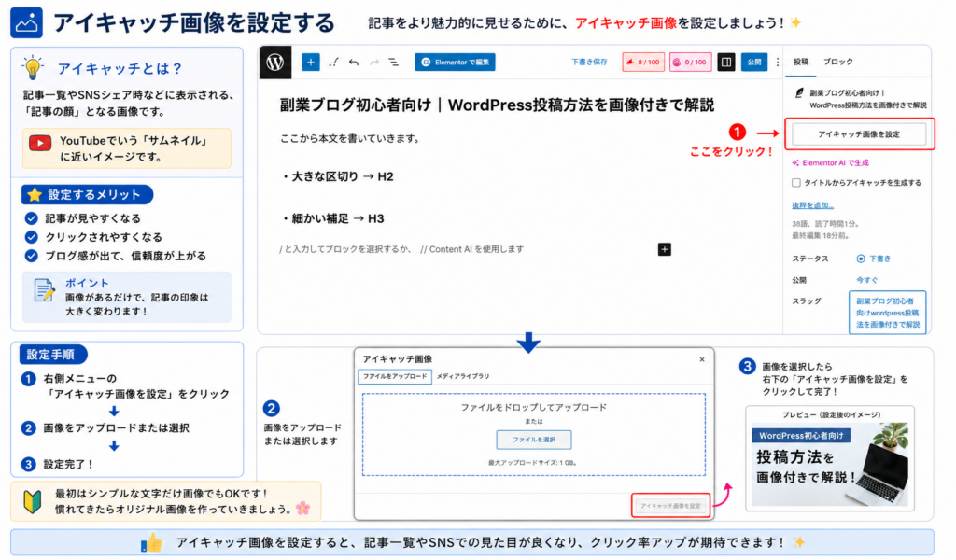The width and height of the screenshot is (956, 560).
Task: Click the thumbs-up icon in bottom banner
Action: pos(151,541)
